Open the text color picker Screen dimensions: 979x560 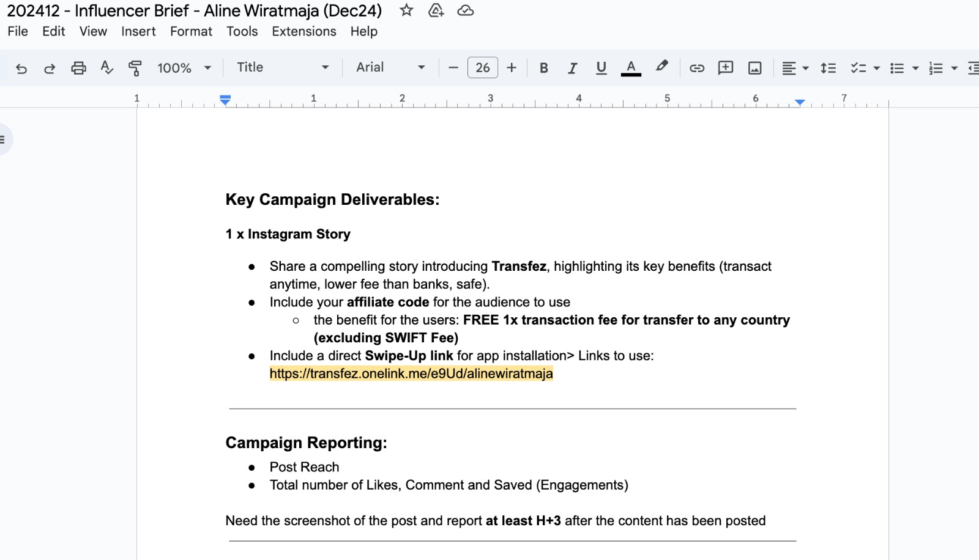(631, 68)
